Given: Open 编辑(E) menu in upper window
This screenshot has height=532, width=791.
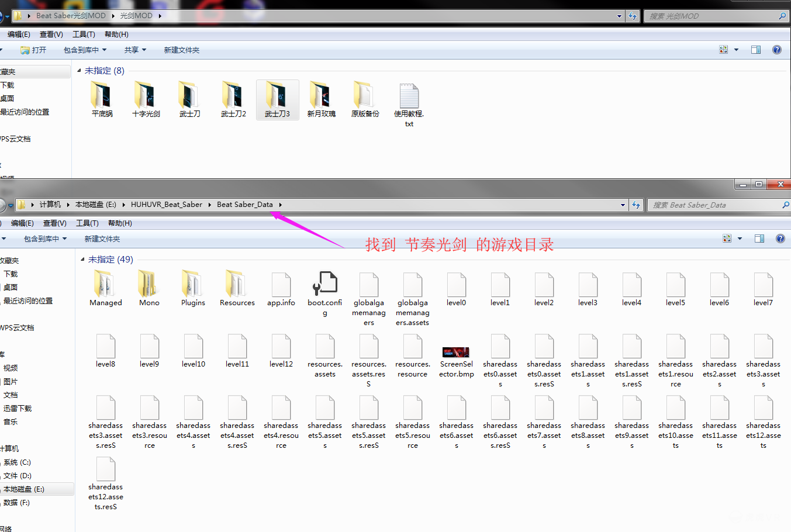Looking at the screenshot, I should 18,34.
